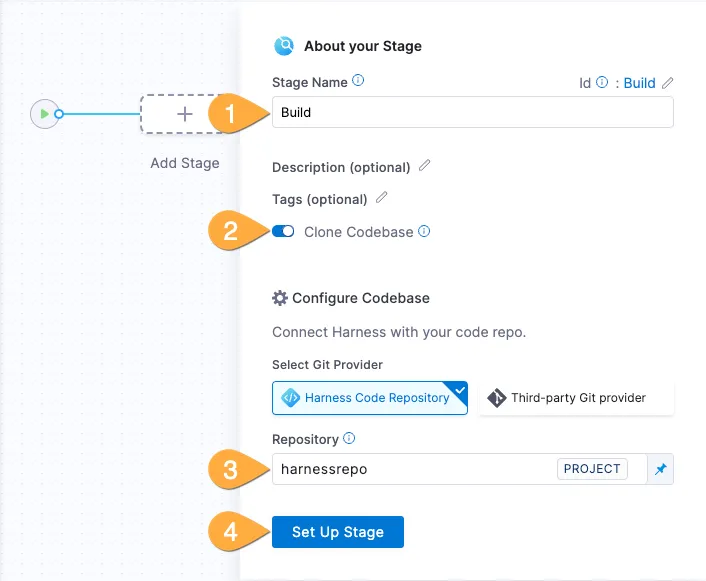The width and height of the screenshot is (706, 581).
Task: Click the Set Up Stage button
Action: [x=337, y=532]
